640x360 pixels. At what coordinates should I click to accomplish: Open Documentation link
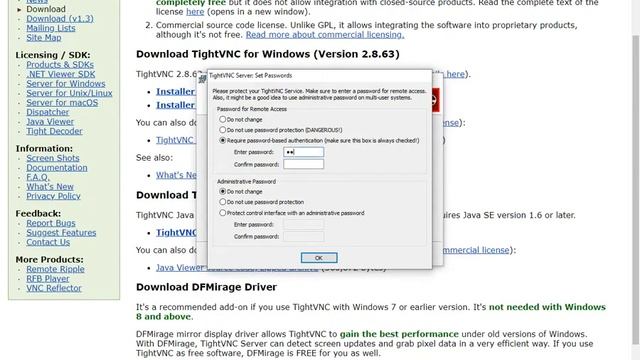[x=57, y=168]
